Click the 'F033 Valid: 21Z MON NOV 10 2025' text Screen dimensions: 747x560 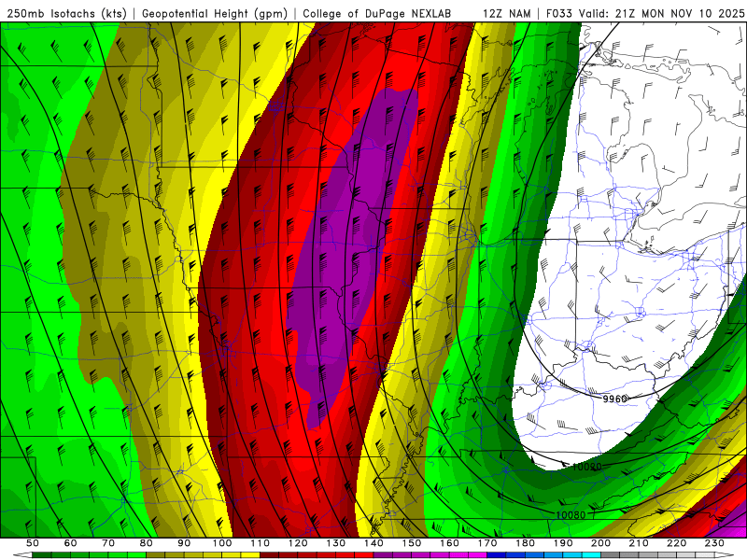coord(645,14)
